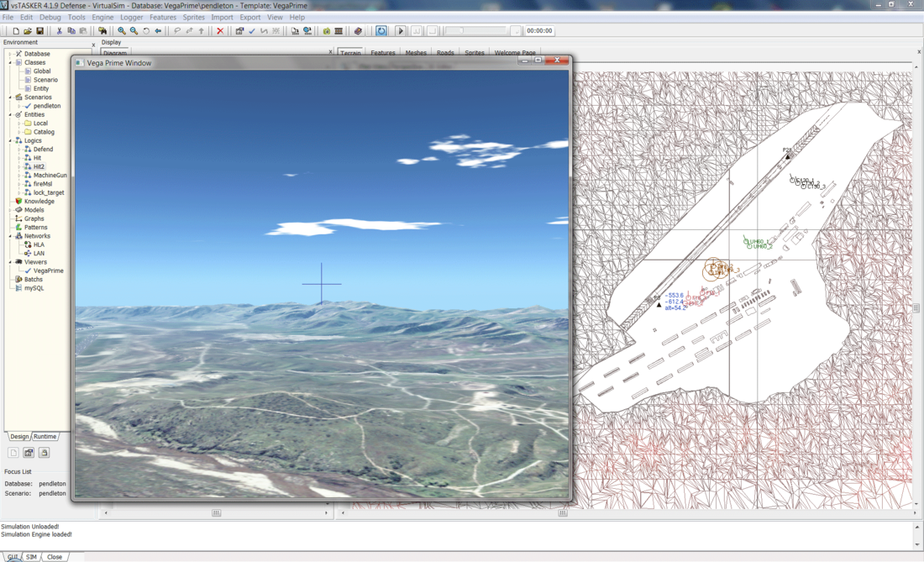Image resolution: width=924 pixels, height=562 pixels.
Task: Switch to the Roads tab
Action: (445, 53)
